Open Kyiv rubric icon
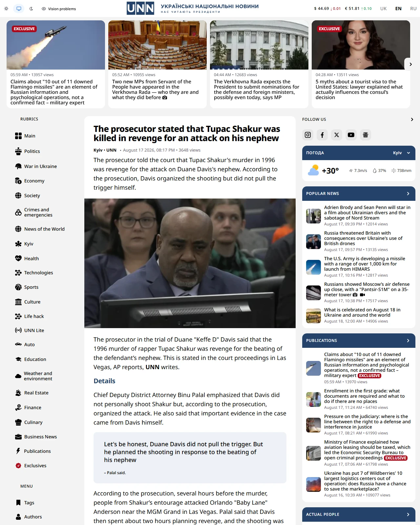 point(18,244)
